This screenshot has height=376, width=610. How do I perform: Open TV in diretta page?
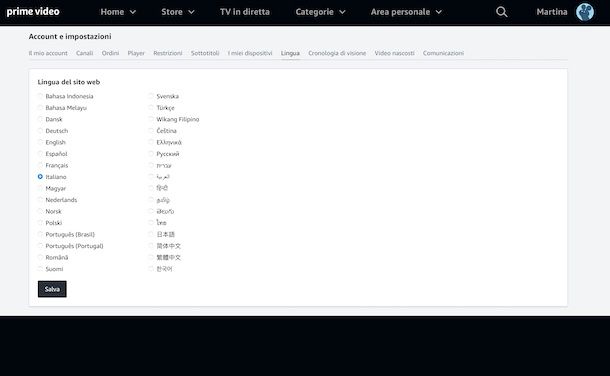coord(245,12)
